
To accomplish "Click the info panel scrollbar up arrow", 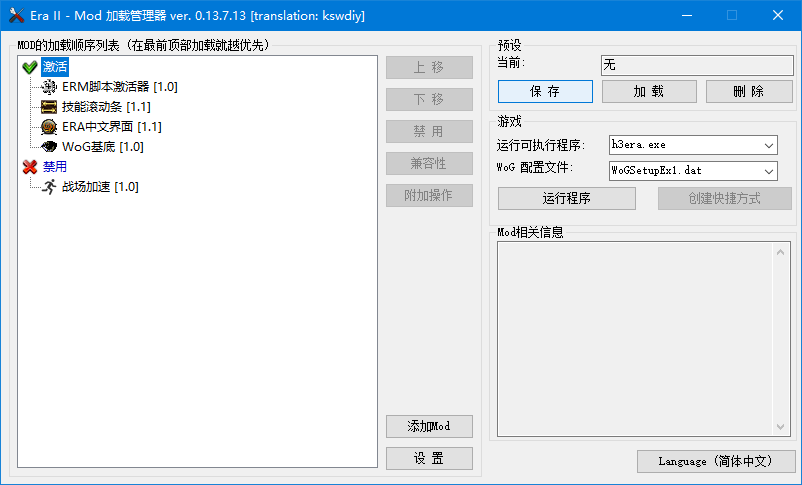I will [x=781, y=252].
